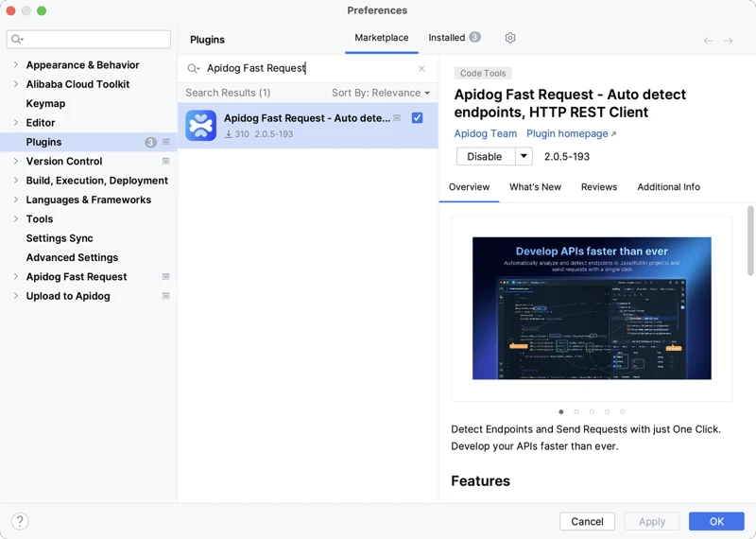
Task: Click the settings search input field
Action: (89, 39)
